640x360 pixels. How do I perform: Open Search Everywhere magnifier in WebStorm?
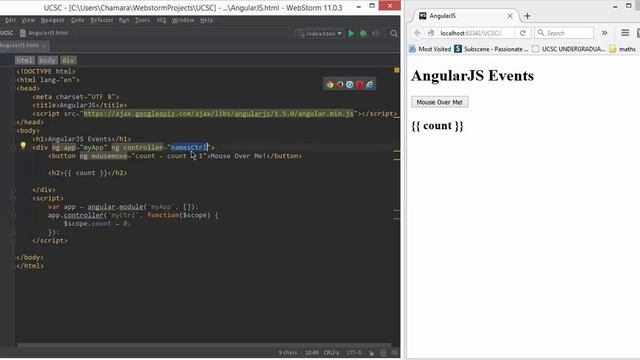[394, 33]
